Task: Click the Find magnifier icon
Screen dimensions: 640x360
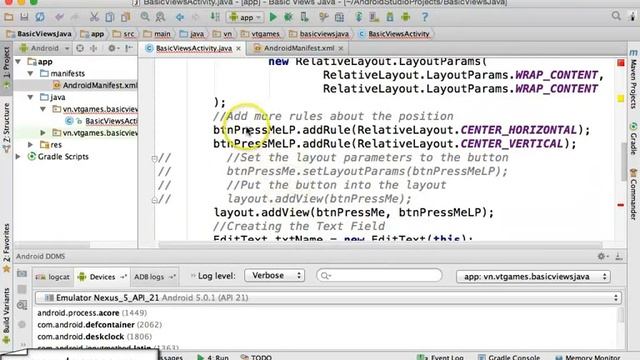Action: (145, 17)
